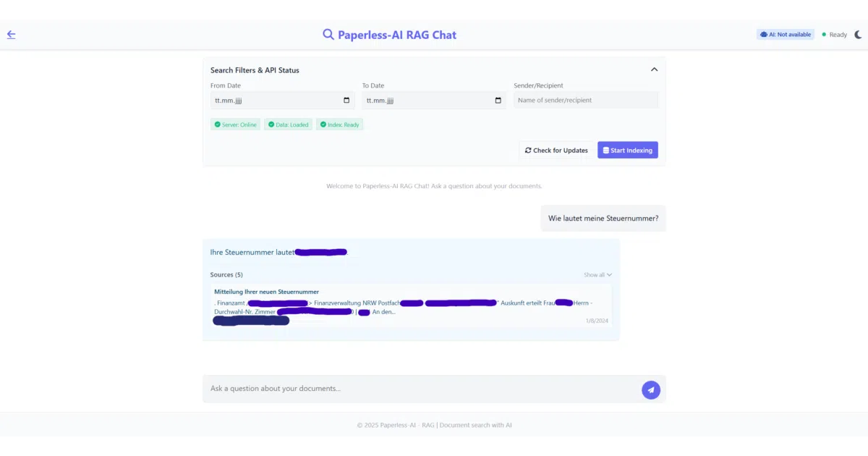The height and width of the screenshot is (456, 868).
Task: Focus the To Date field
Action: (x=434, y=100)
